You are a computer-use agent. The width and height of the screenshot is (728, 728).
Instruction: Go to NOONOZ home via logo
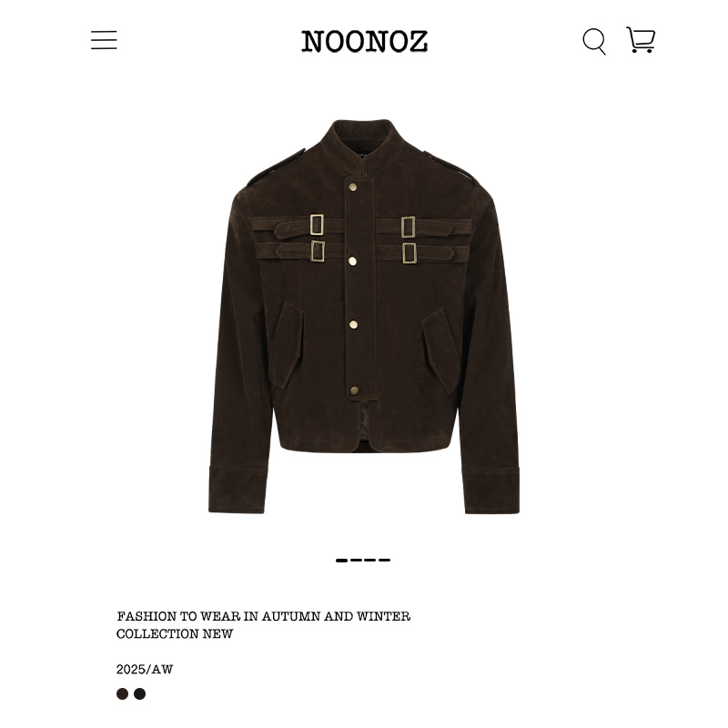365,41
